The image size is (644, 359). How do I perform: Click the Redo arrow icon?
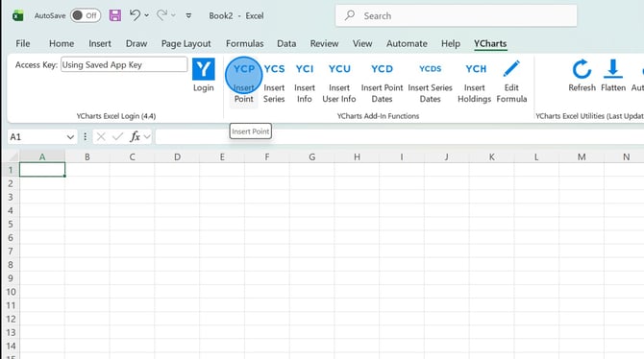click(x=161, y=15)
